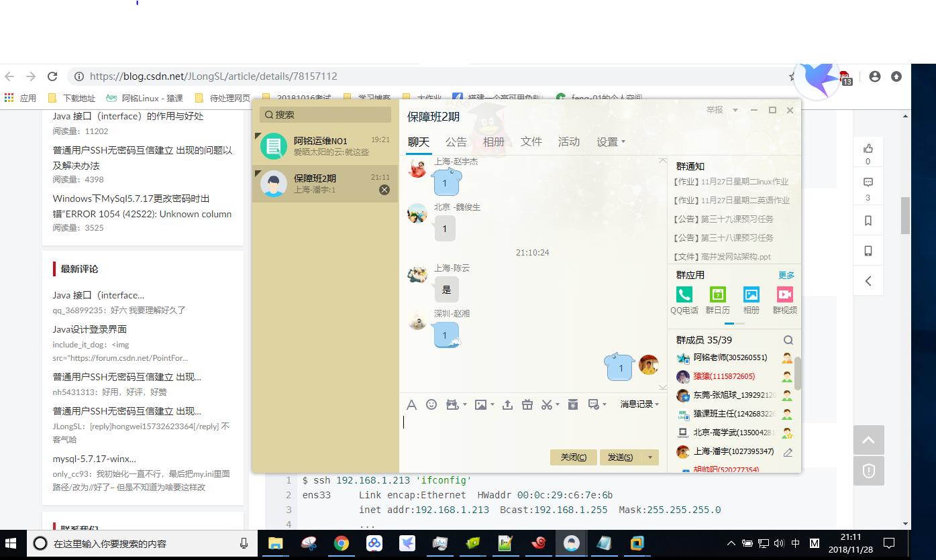The image size is (936, 560).
Task: Toggle the 中 input method indicator
Action: (796, 543)
